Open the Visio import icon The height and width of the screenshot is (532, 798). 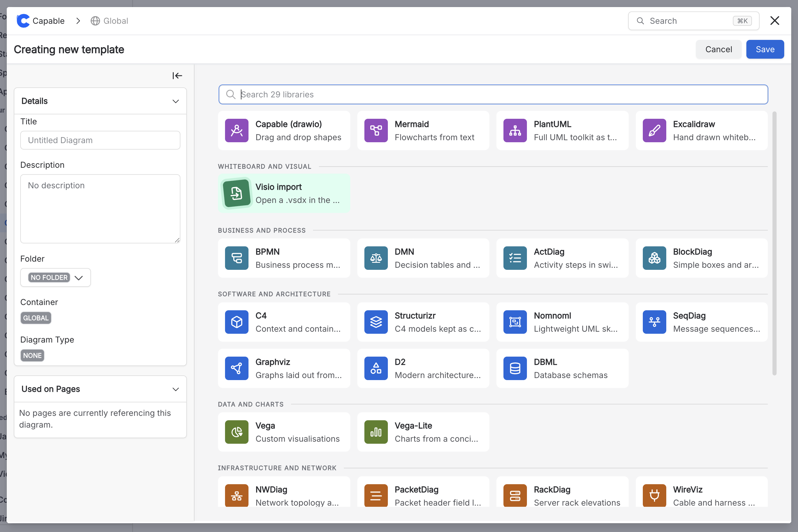click(x=236, y=193)
